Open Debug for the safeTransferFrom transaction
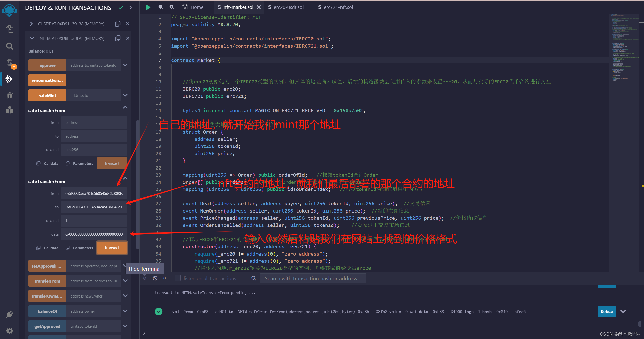644x339 pixels. click(607, 311)
